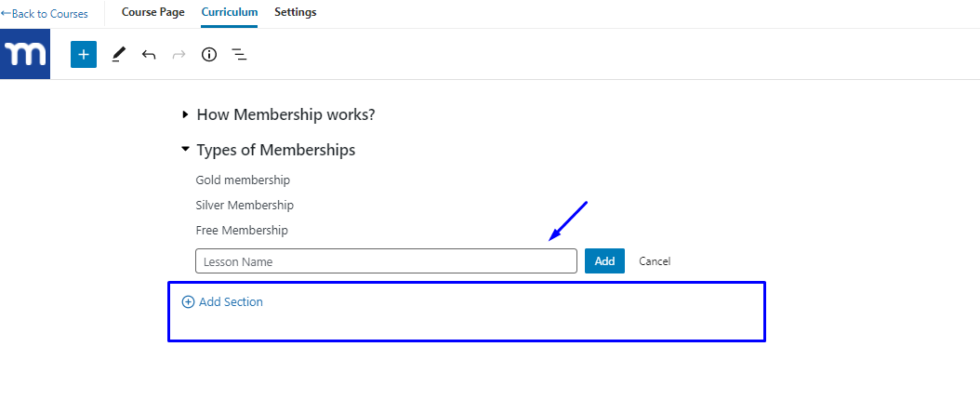Collapse the Types of Memberships section
980x400 pixels.
coord(185,150)
